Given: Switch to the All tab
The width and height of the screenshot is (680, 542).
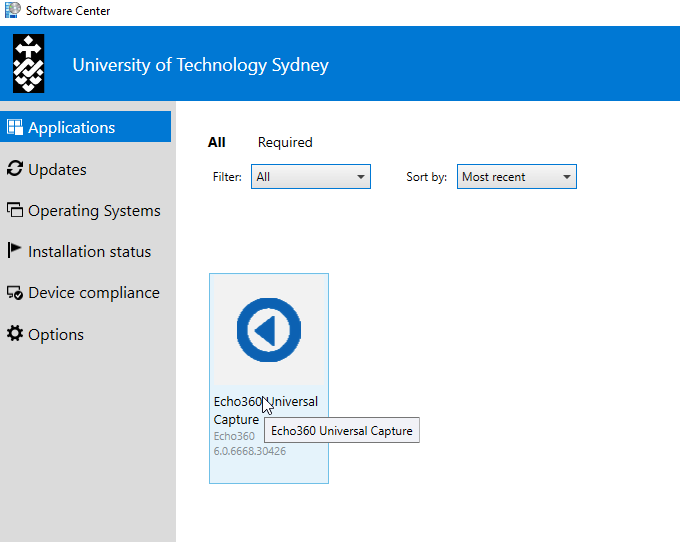Looking at the screenshot, I should tap(216, 142).
